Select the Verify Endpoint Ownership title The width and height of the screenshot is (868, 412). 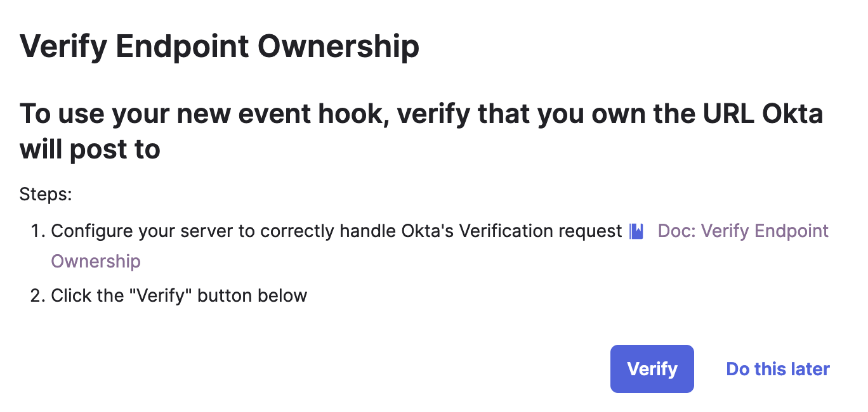click(x=220, y=47)
